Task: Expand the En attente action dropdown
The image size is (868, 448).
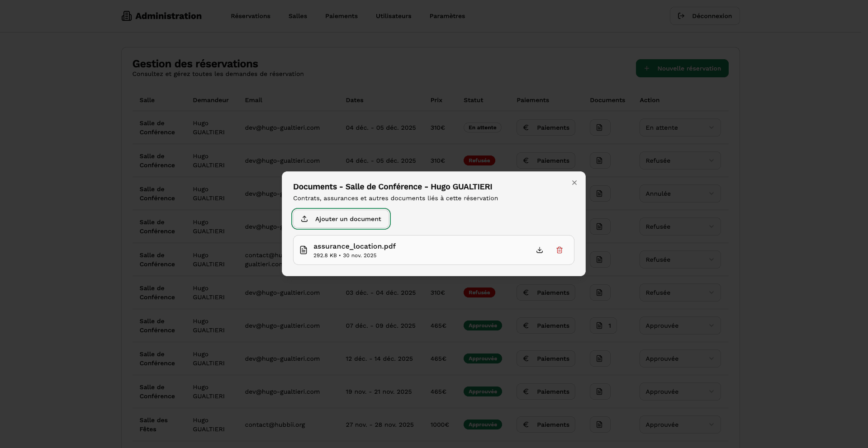Action: (x=679, y=127)
